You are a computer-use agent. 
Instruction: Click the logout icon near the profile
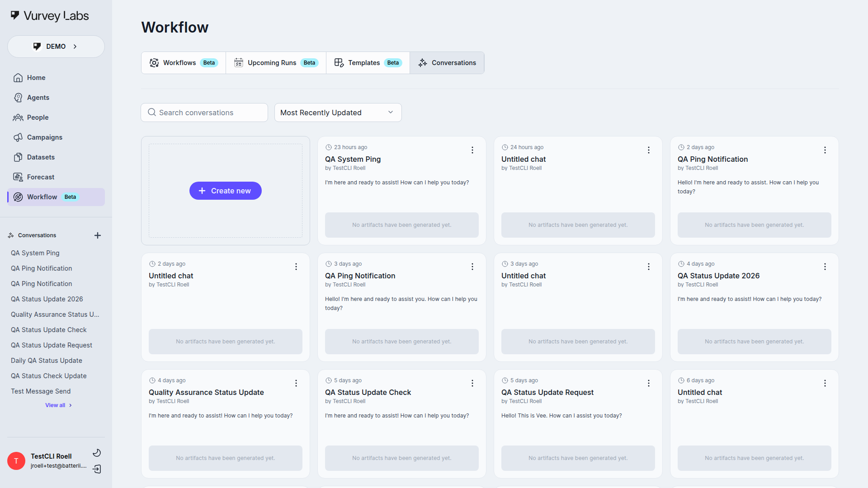[97, 469]
